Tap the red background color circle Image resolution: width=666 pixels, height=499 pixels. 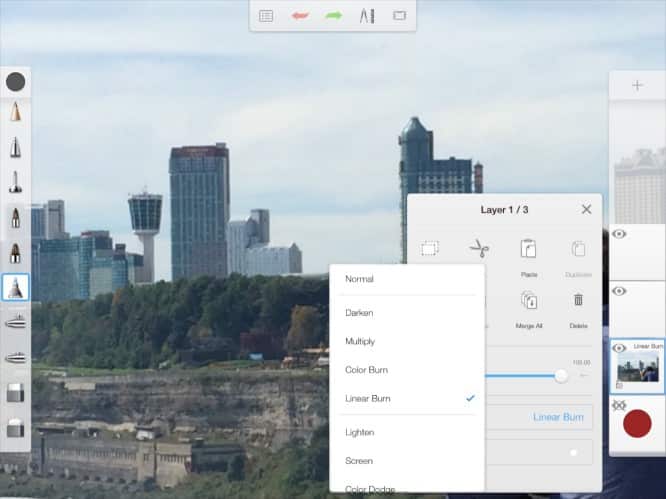637,423
